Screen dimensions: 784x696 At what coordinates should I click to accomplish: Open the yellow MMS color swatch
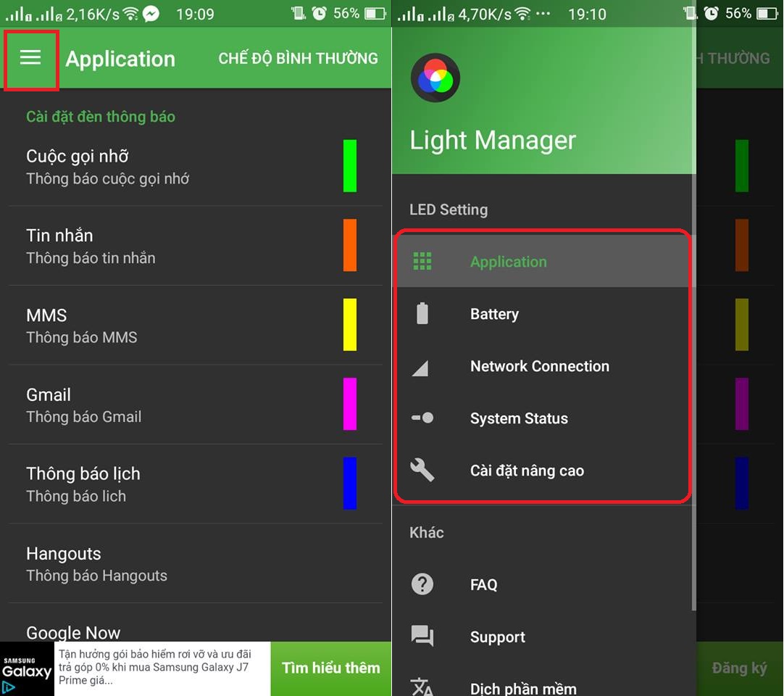[x=349, y=325]
